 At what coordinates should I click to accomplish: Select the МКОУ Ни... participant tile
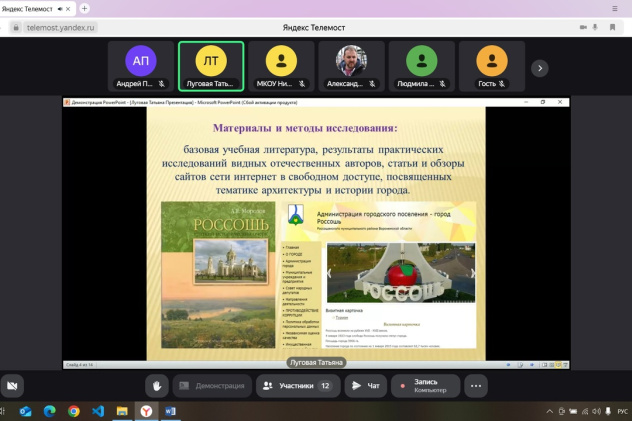[x=281, y=66]
